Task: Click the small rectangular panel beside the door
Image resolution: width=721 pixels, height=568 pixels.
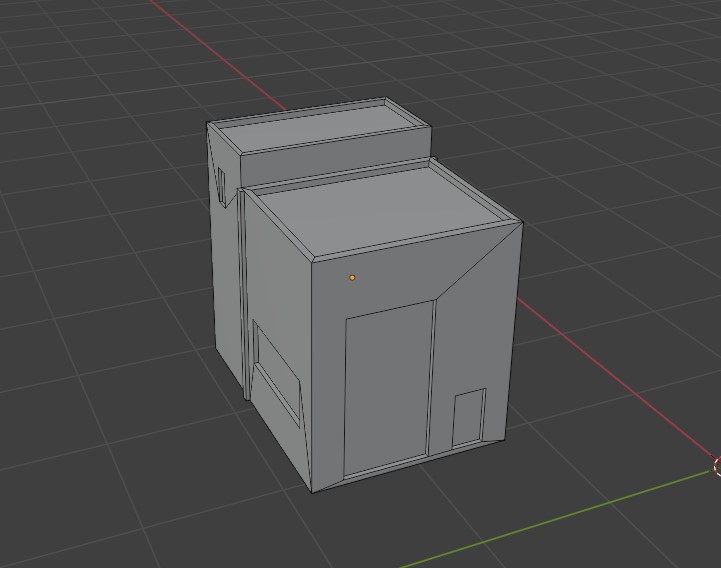Action: (468, 419)
